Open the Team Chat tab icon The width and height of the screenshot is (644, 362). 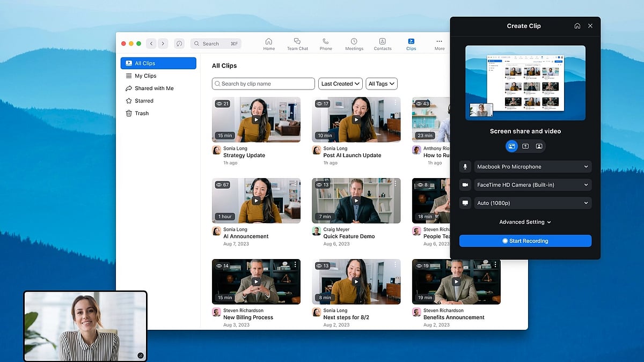297,42
